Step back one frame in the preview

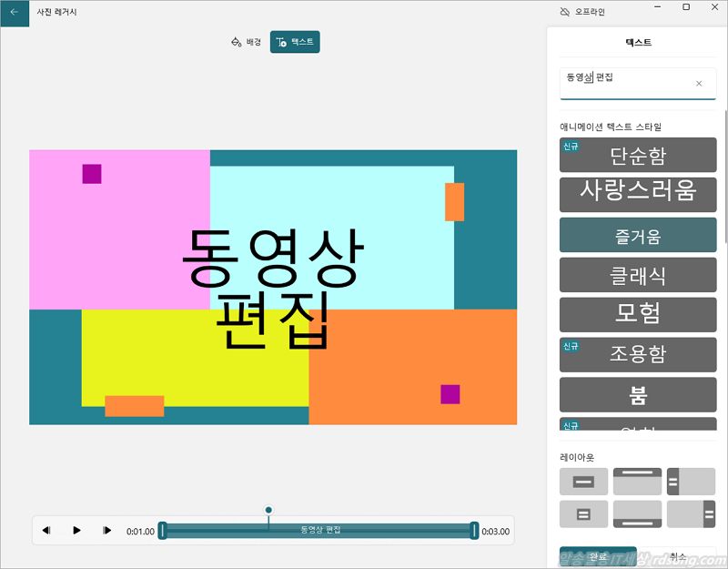[46, 531]
